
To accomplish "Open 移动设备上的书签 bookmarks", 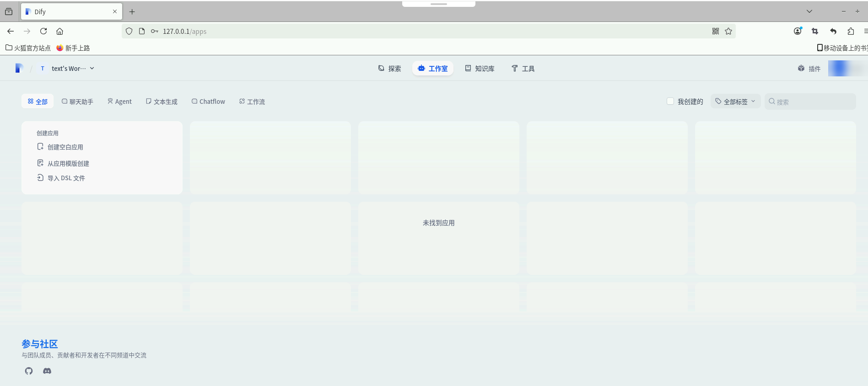I will click(842, 48).
